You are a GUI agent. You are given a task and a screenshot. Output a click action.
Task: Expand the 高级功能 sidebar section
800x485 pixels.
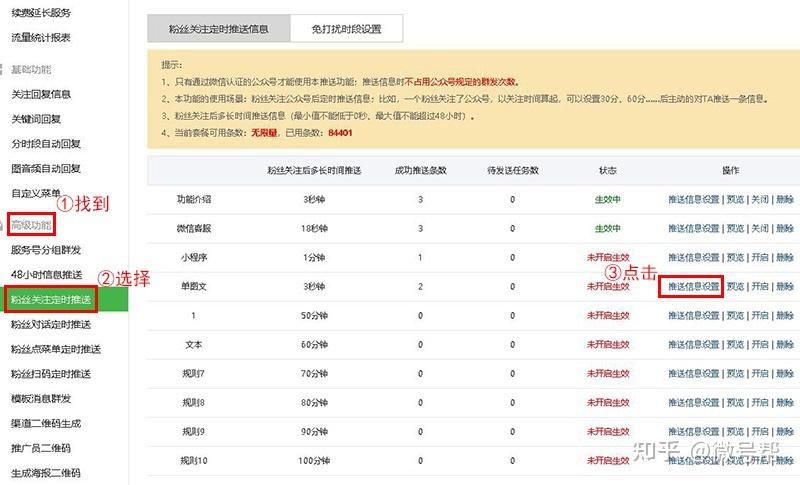pos(31,225)
